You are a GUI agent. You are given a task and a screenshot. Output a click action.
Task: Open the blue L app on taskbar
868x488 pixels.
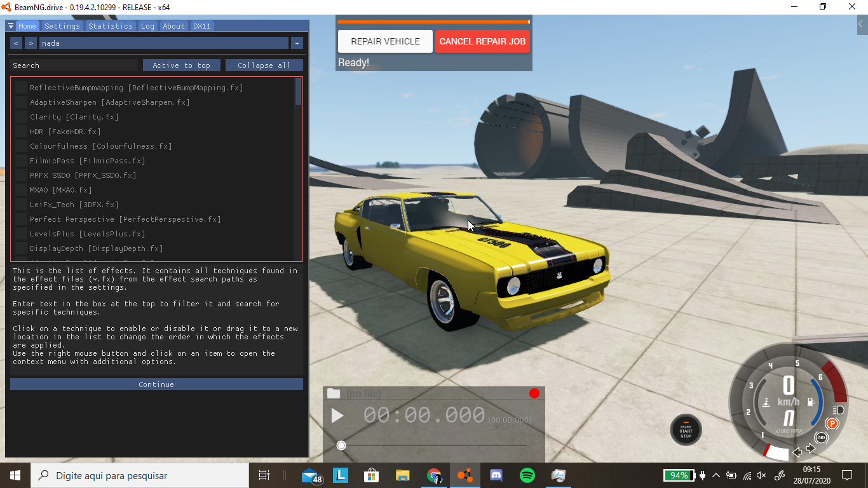coord(341,475)
